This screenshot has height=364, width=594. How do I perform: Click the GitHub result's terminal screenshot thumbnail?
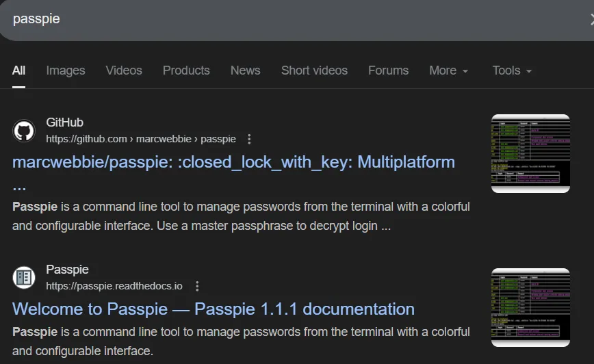530,153
